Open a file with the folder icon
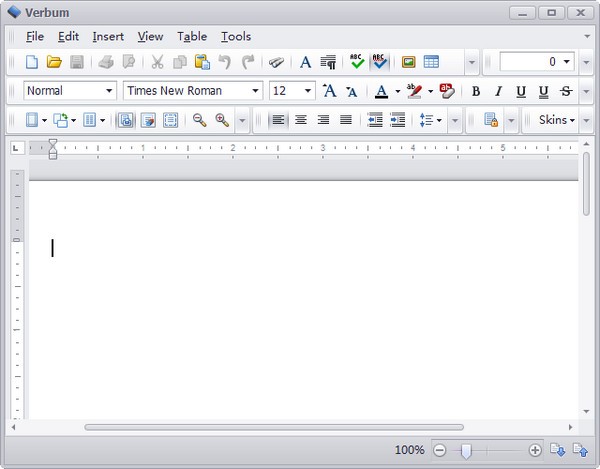 (x=54, y=62)
